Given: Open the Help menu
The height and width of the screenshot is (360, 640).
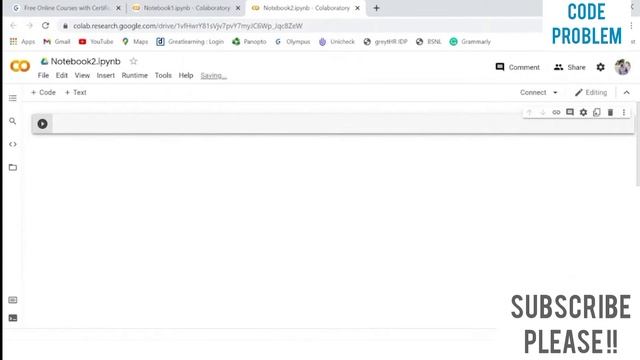Looking at the screenshot, I should click(186, 75).
